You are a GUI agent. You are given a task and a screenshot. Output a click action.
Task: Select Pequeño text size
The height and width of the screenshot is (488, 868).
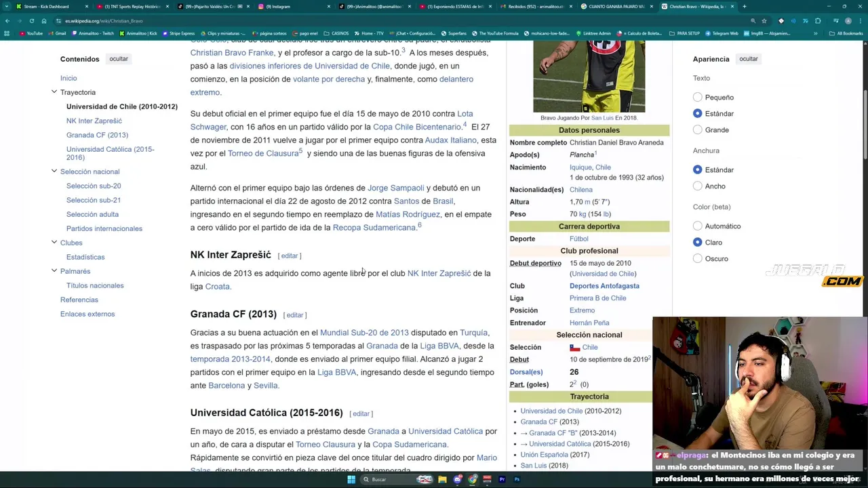tap(697, 98)
